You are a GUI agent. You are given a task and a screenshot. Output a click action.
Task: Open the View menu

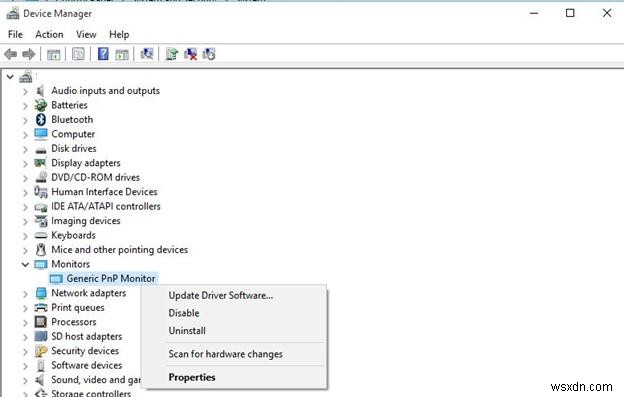86,35
